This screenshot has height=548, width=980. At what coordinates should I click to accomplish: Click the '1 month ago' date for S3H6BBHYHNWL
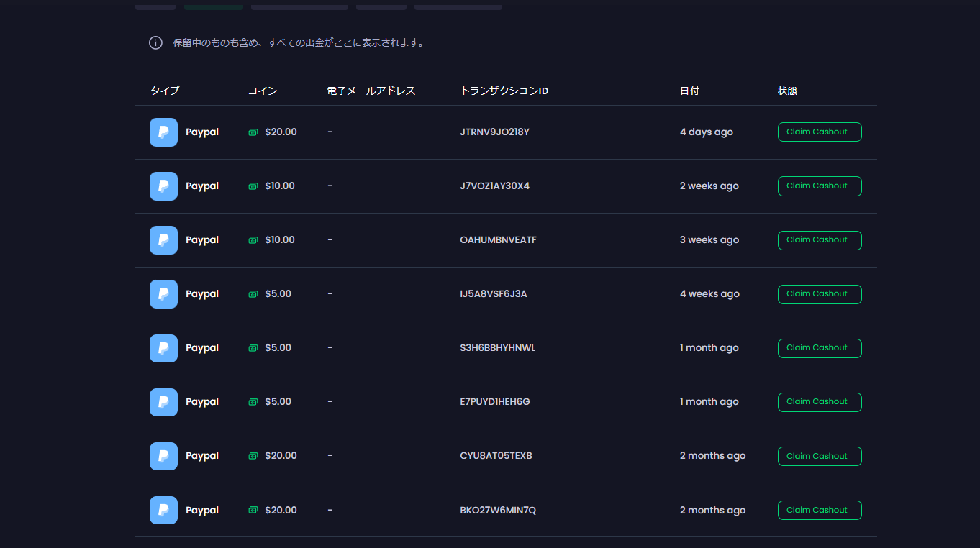709,348
